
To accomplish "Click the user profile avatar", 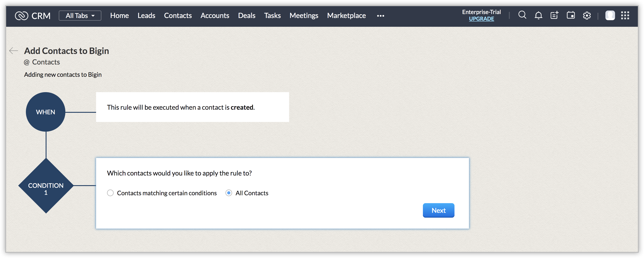I will tap(610, 16).
